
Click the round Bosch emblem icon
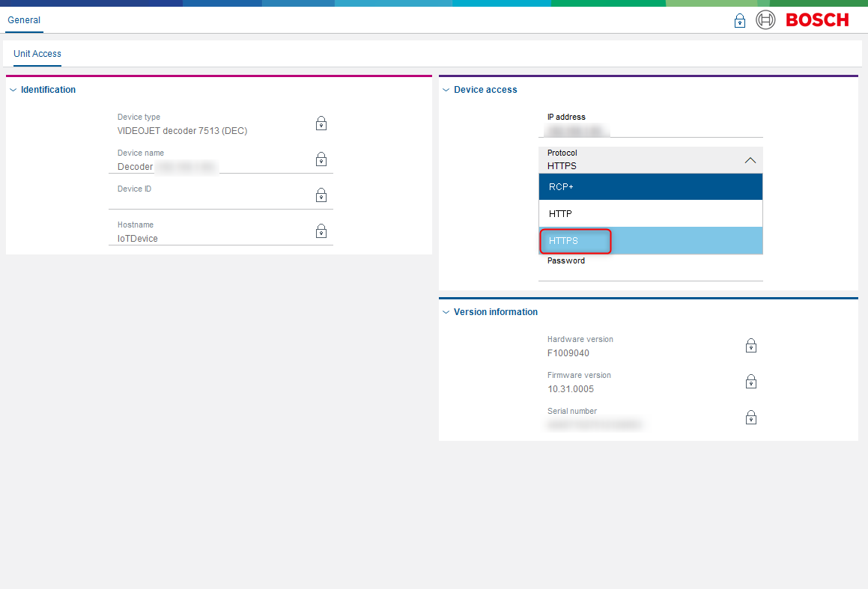tap(765, 20)
